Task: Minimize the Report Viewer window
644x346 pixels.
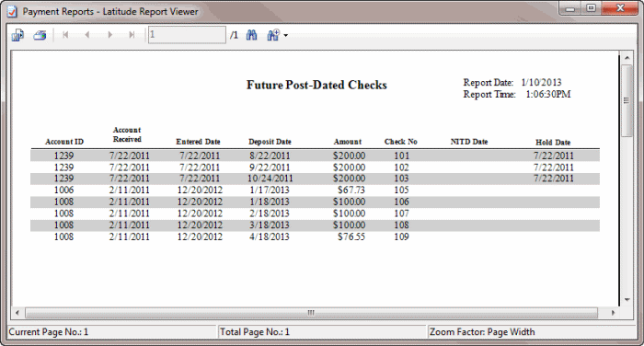Action: pyautogui.click(x=570, y=8)
